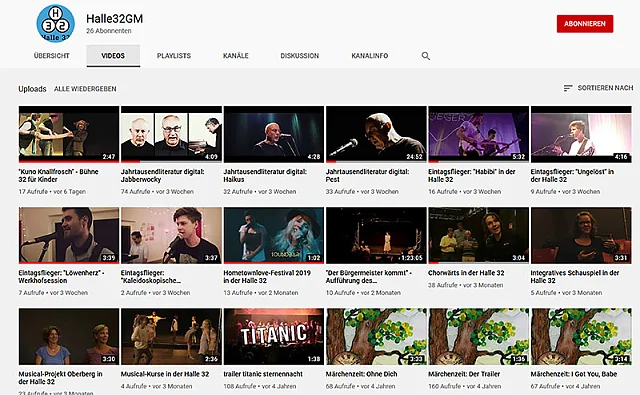Open the Märchenzeit: I Got You, Babe thumbnail
This screenshot has height=395, width=640.
point(581,337)
